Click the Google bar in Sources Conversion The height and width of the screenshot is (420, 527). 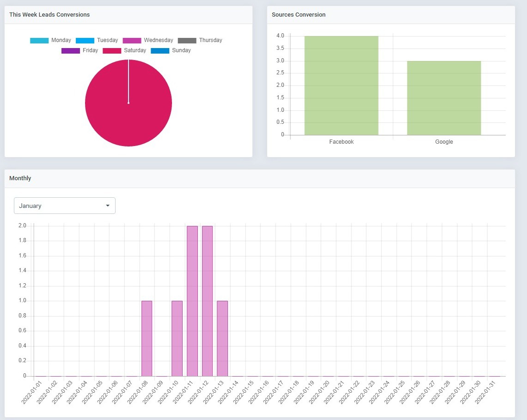(444, 98)
